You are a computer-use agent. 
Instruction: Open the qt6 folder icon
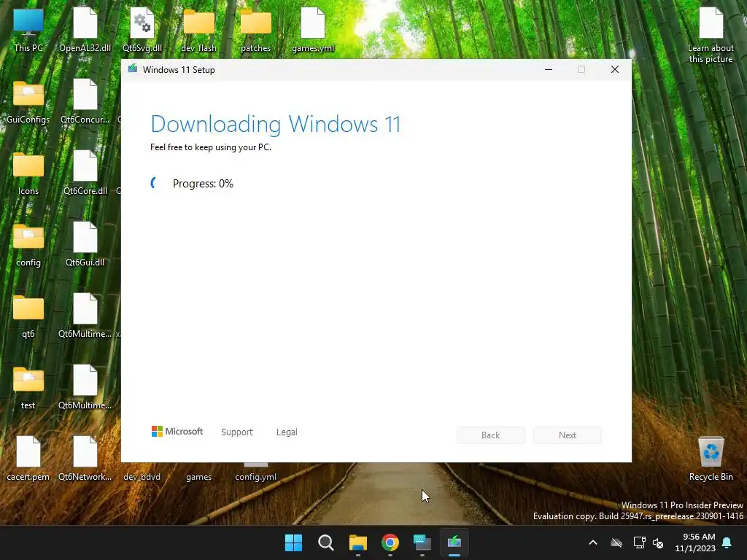28,316
